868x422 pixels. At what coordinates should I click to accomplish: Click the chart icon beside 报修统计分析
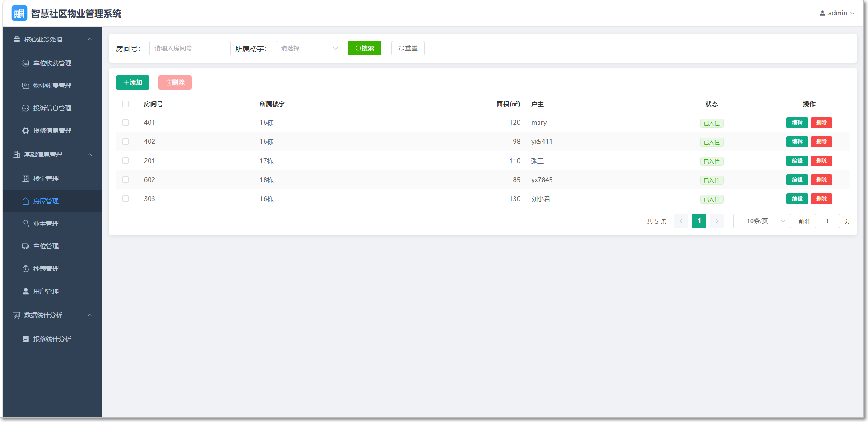26,339
